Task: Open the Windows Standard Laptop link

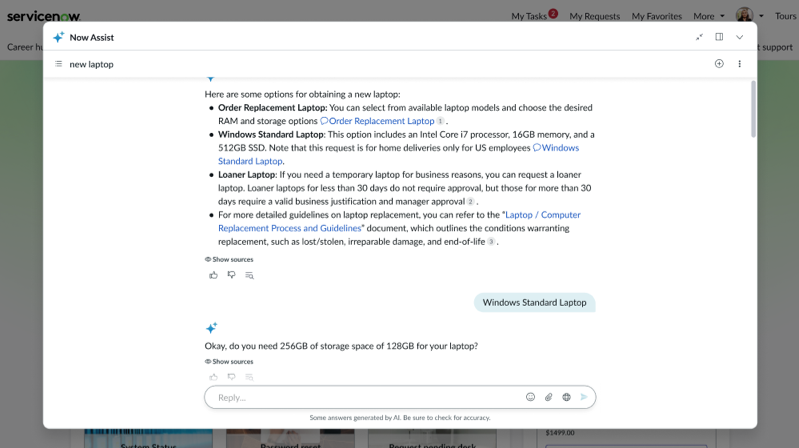Action: pos(398,154)
